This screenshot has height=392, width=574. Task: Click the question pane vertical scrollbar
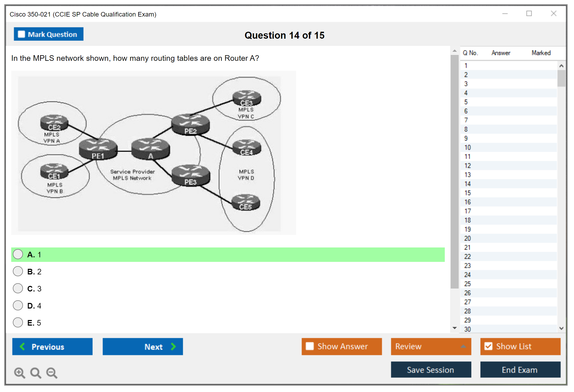point(454,171)
